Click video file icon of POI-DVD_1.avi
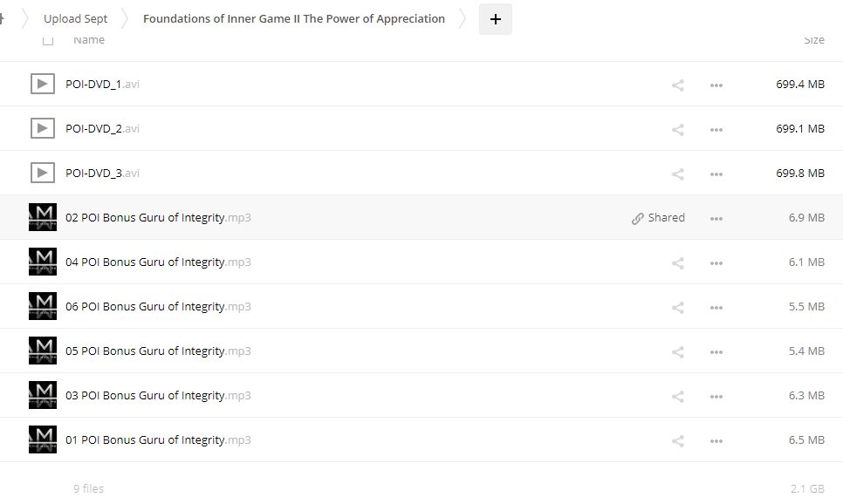The height and width of the screenshot is (504, 843). 42,84
